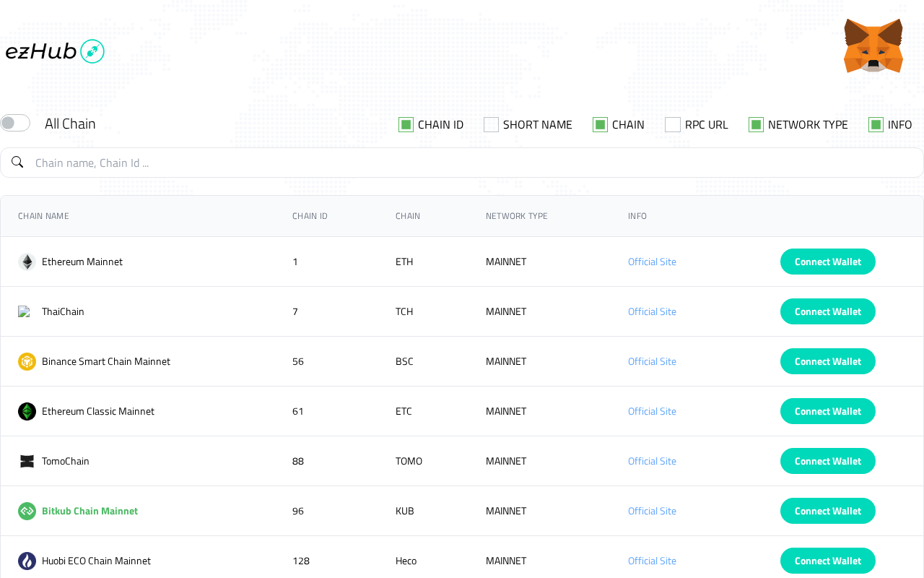The width and height of the screenshot is (924, 578).
Task: Connect wallet to Ethereum Mainnet
Action: pyautogui.click(x=828, y=262)
